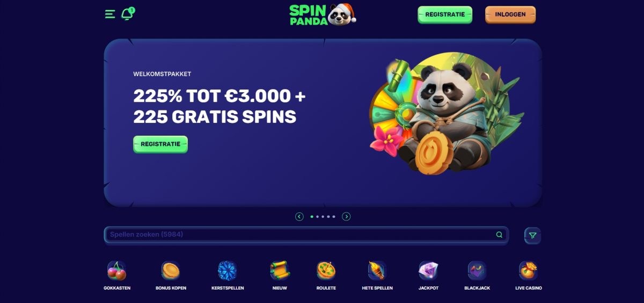Click Registratie button in the header
The height and width of the screenshot is (303, 644).
445,15
